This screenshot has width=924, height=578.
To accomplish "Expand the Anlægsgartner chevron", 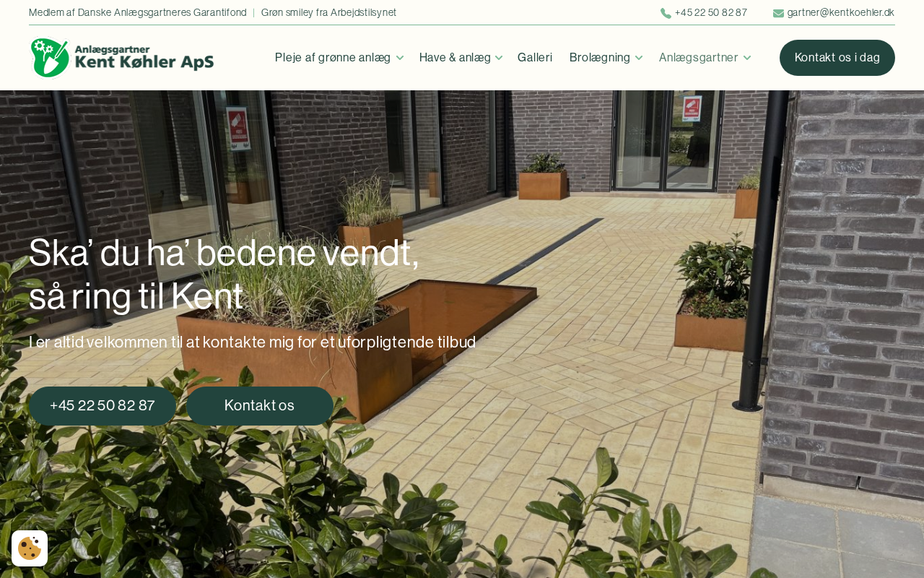I will click(x=747, y=58).
